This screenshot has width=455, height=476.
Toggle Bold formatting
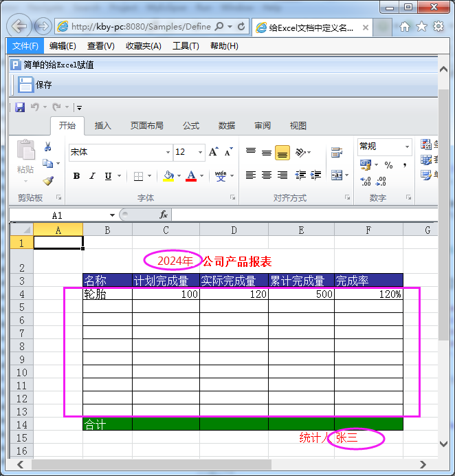click(76, 176)
